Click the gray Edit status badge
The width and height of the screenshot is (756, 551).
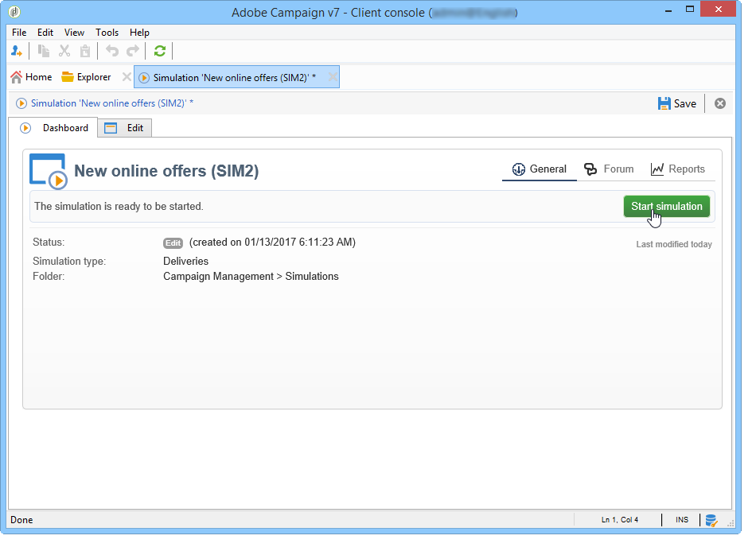[x=173, y=243]
